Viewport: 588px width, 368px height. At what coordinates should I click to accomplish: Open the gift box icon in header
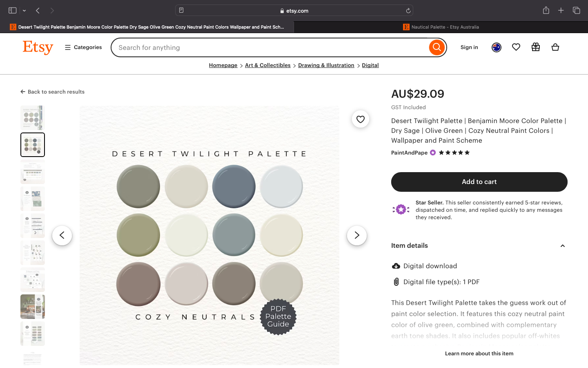click(x=536, y=47)
